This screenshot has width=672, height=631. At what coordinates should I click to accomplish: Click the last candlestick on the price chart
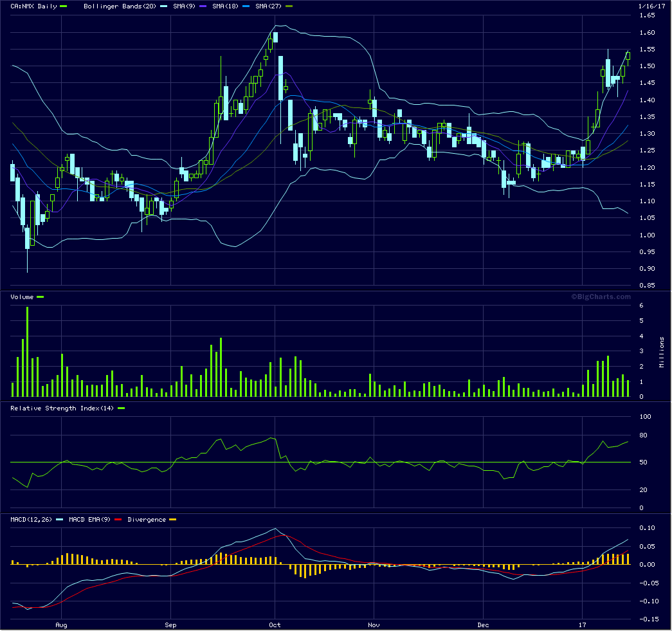(x=628, y=56)
